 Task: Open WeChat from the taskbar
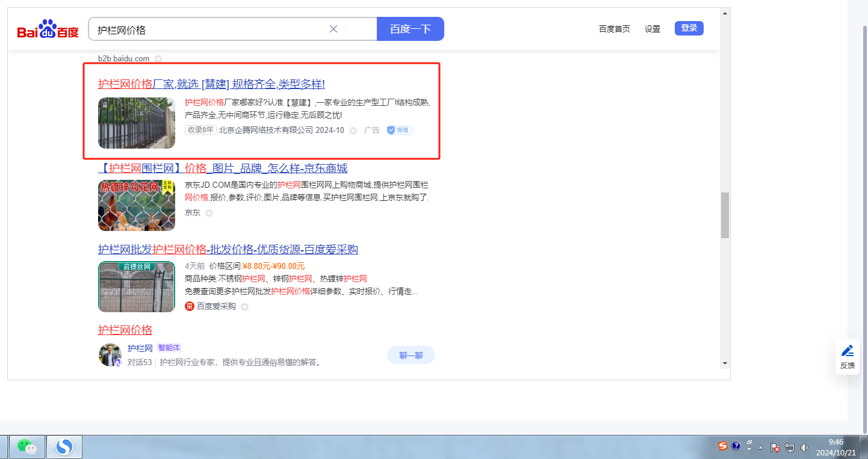(x=26, y=446)
